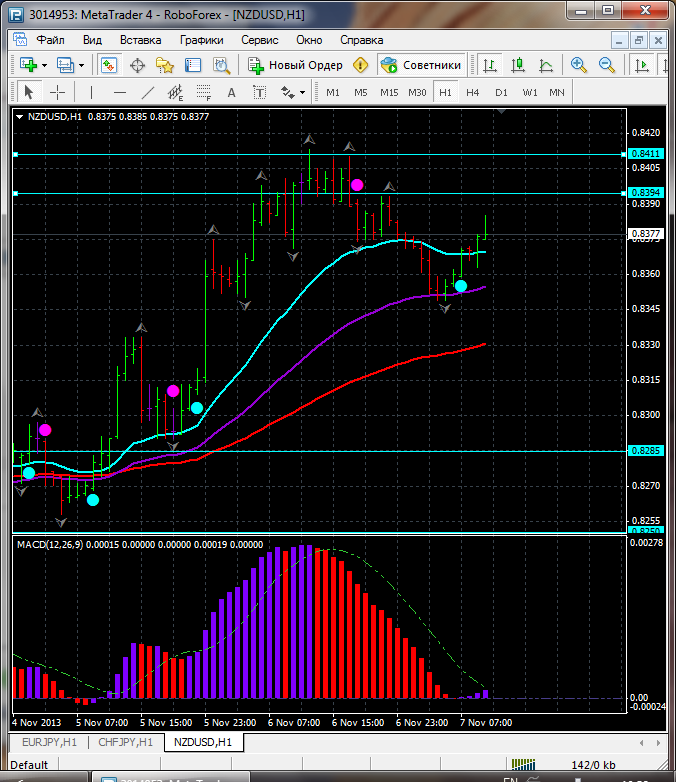Image resolution: width=676 pixels, height=782 pixels.
Task: Select the Crosshair tool
Action: point(58,92)
